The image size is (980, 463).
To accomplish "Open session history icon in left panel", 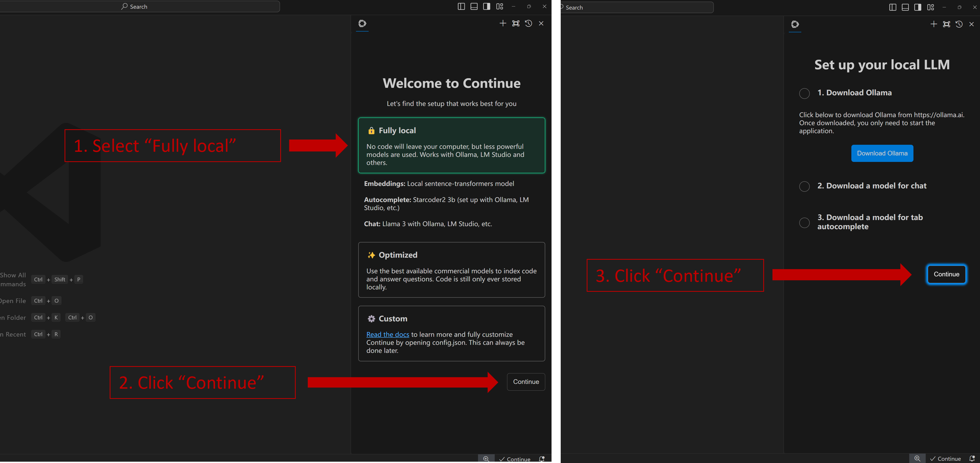I will tap(528, 24).
